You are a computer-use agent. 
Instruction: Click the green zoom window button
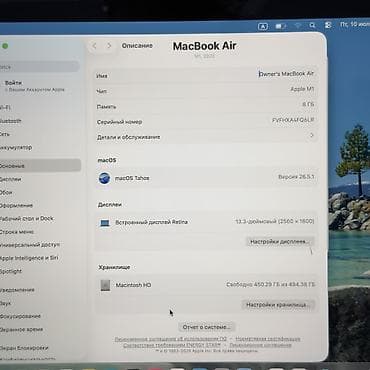point(5,46)
